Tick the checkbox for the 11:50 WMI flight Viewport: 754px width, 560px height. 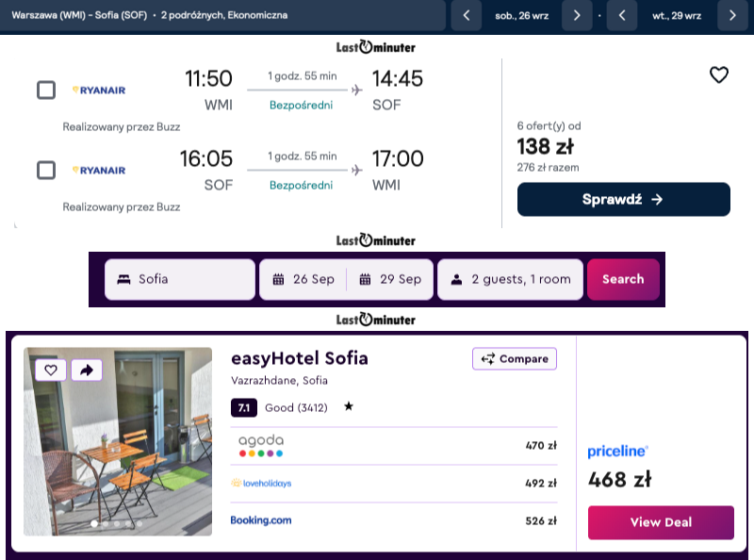pos(46,90)
